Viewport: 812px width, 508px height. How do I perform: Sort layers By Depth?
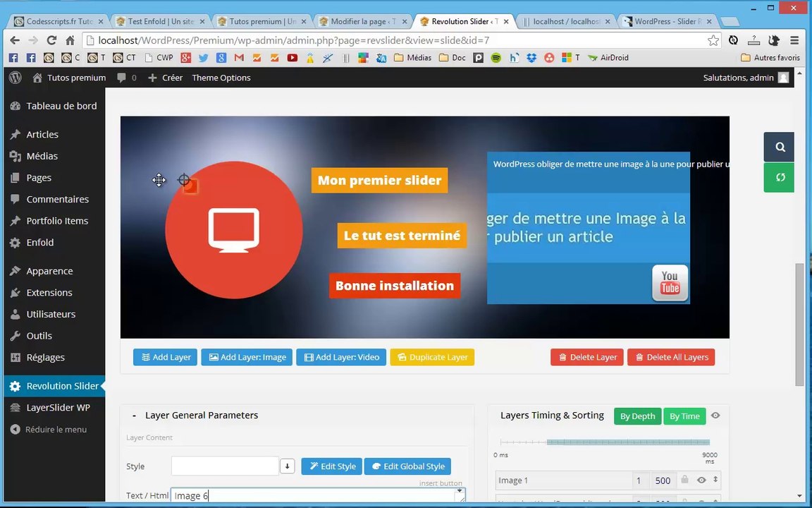pyautogui.click(x=637, y=416)
